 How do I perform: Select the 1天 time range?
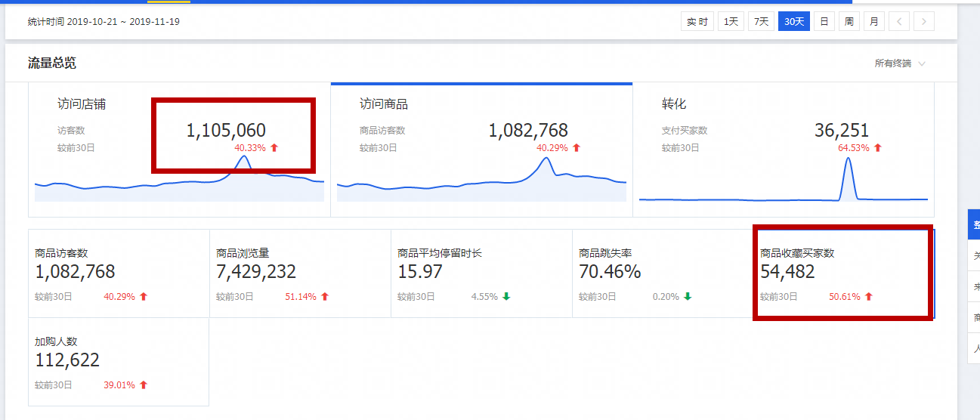(x=731, y=22)
